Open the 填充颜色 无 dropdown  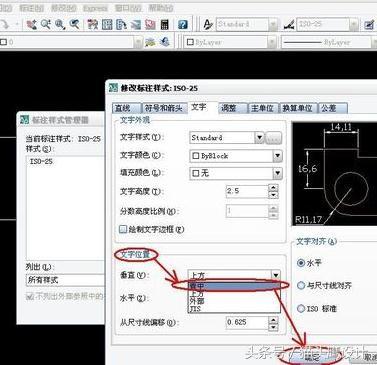(277, 173)
